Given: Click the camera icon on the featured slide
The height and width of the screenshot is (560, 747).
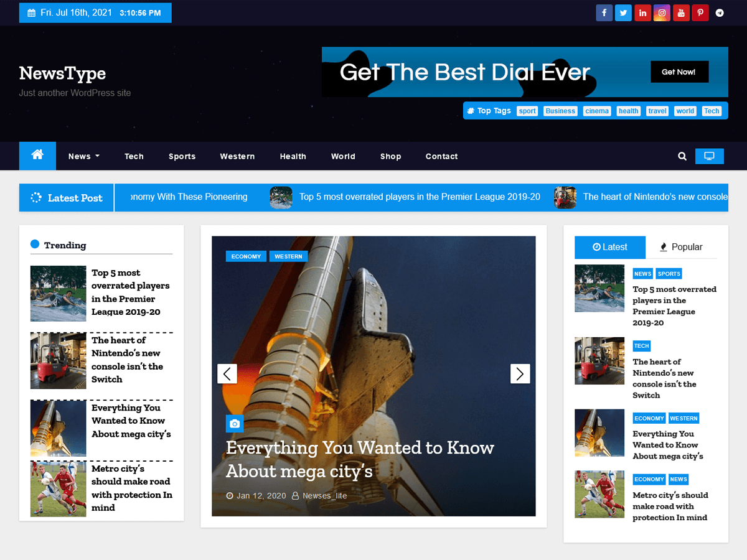Looking at the screenshot, I should (x=235, y=424).
